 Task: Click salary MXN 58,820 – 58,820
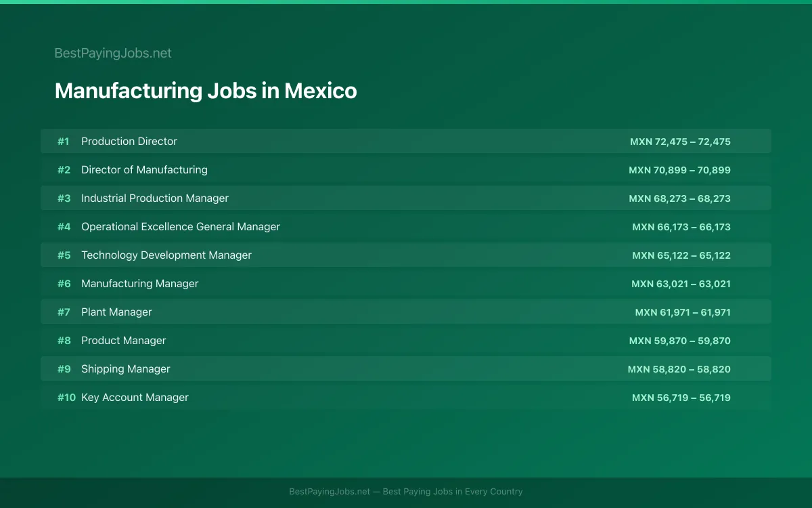[679, 369]
